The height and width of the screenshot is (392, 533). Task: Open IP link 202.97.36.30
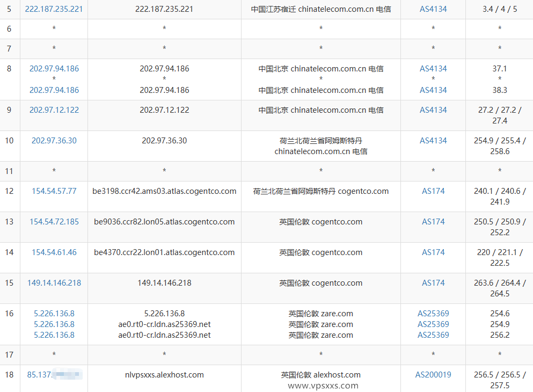click(54, 141)
